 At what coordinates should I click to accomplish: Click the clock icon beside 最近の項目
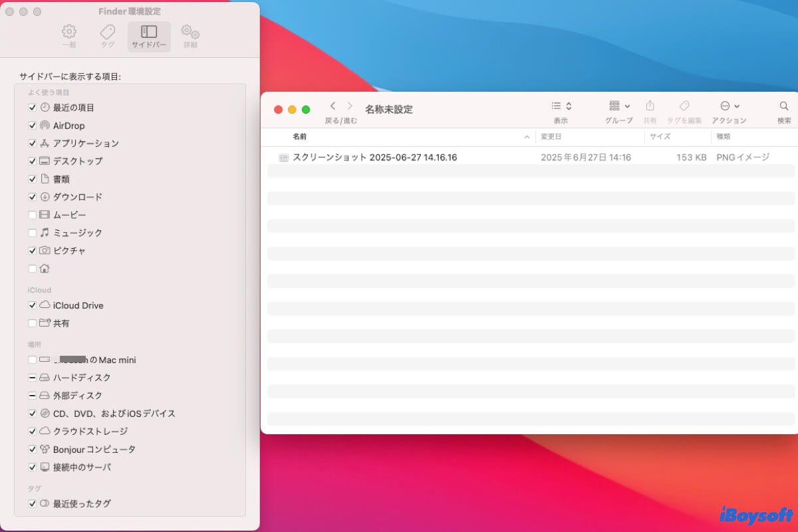point(45,107)
